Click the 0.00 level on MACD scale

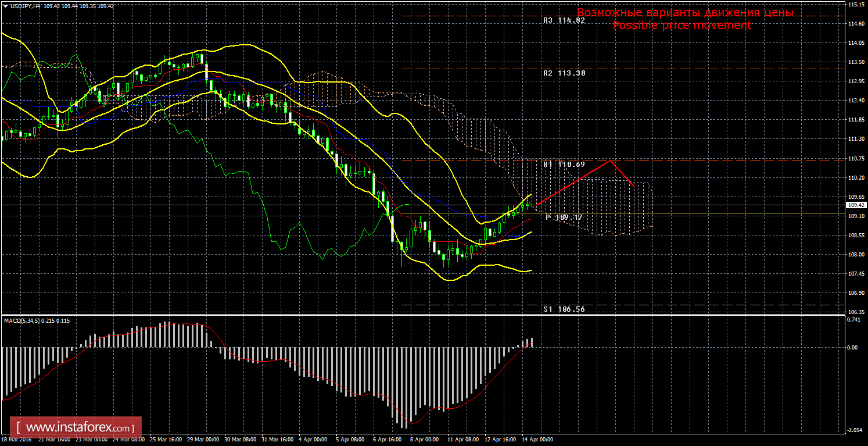pyautogui.click(x=852, y=347)
